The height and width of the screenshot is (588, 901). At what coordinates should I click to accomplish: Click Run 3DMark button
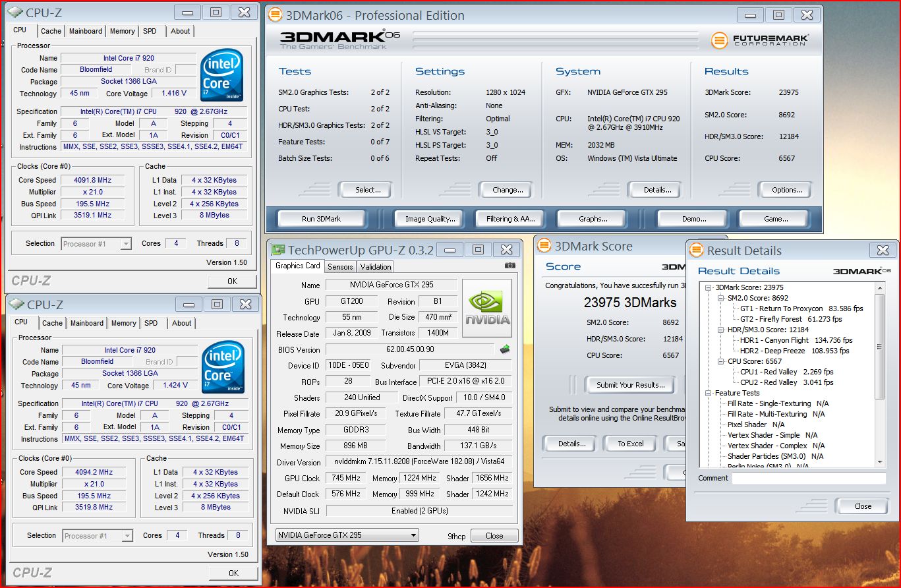click(322, 219)
